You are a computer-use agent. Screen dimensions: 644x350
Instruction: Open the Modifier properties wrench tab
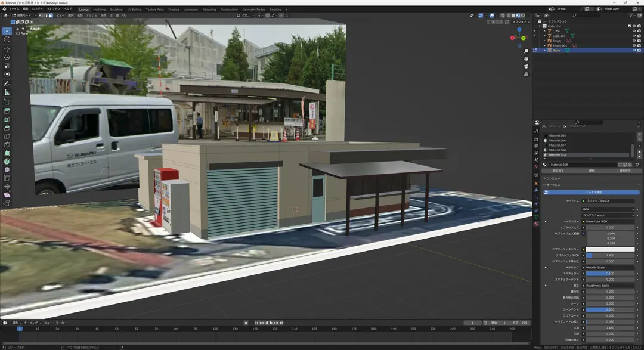[x=537, y=191]
